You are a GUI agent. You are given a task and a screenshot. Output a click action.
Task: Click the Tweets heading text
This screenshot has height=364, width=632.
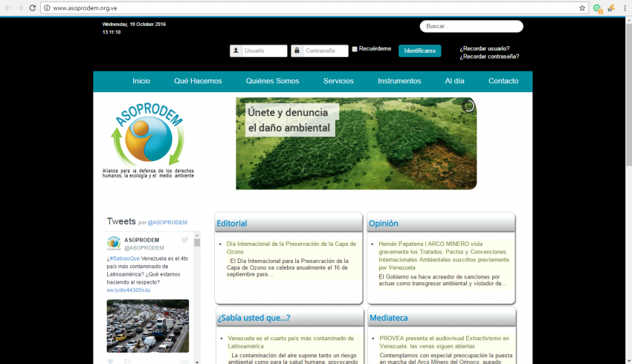[121, 221]
